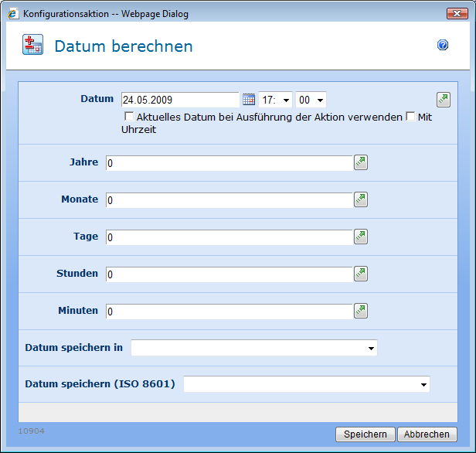The image size is (476, 453).
Task: Click the help question mark icon
Action: (443, 46)
